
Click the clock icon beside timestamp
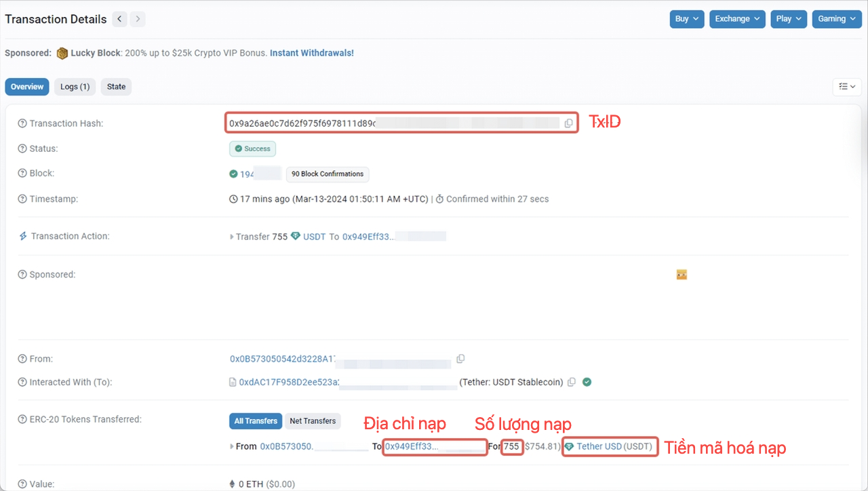233,199
